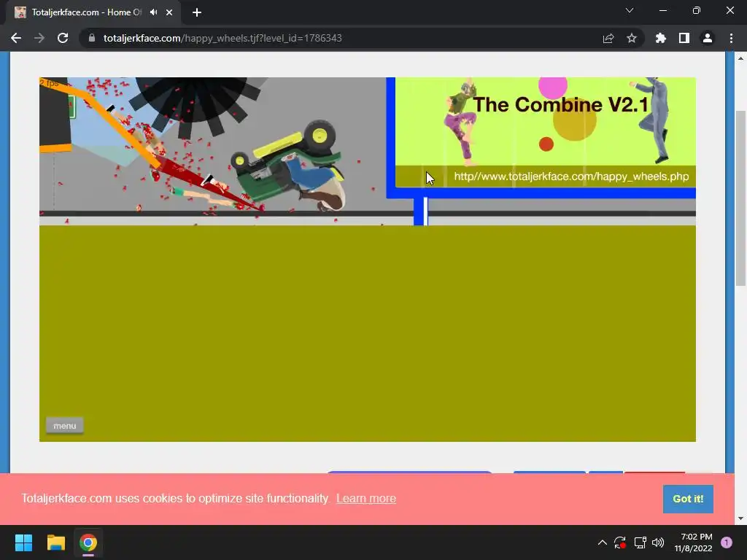Click the in-game menu button

(x=65, y=426)
